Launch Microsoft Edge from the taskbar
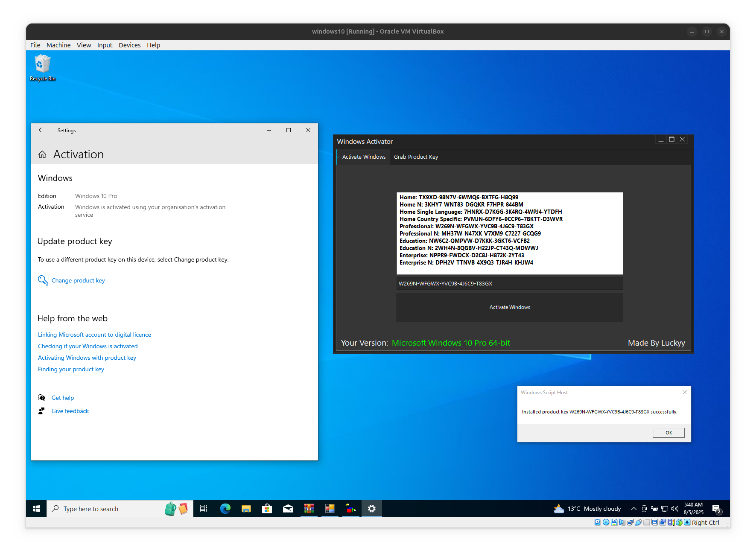This screenshot has height=556, width=756. point(225,509)
